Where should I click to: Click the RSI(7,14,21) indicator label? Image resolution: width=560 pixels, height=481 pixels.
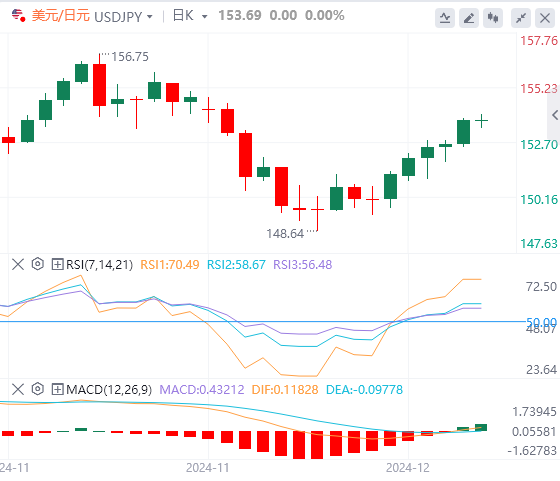tap(99, 265)
